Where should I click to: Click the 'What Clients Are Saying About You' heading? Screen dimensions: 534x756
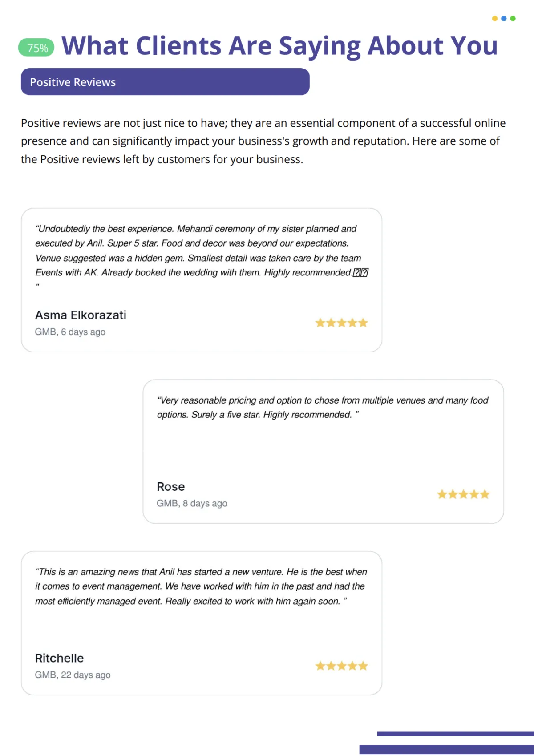[279, 46]
